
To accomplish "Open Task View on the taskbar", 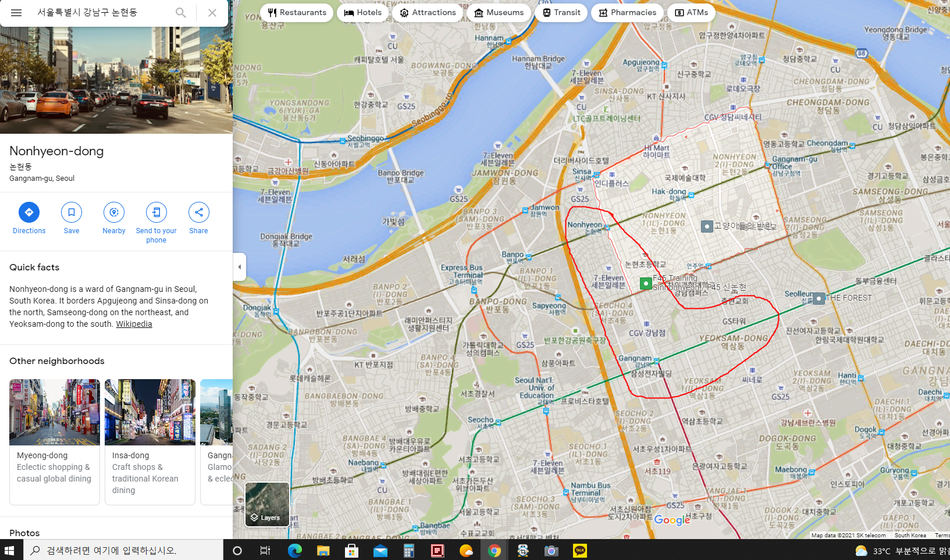I will (x=265, y=550).
